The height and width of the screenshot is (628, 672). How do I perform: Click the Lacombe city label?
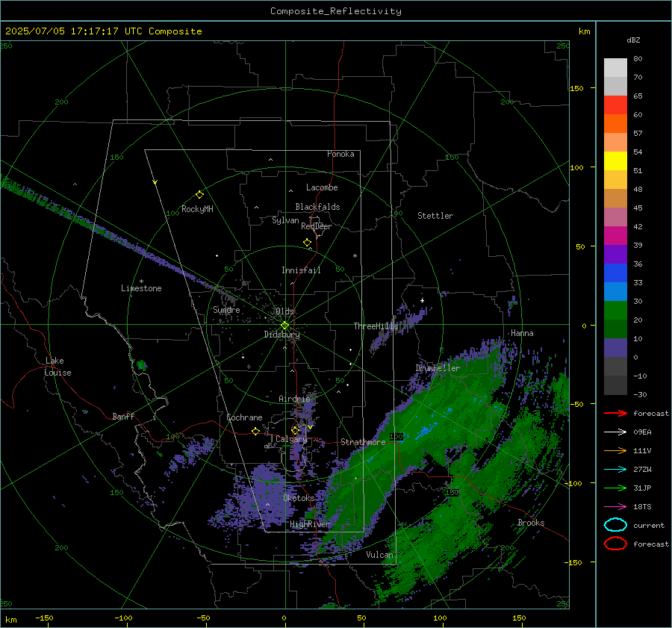[x=322, y=187]
